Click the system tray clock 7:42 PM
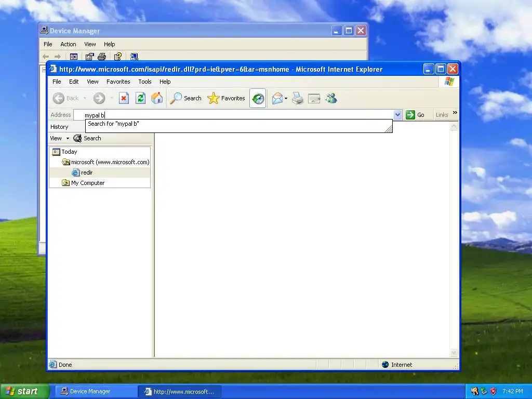The image size is (532, 399). click(513, 391)
